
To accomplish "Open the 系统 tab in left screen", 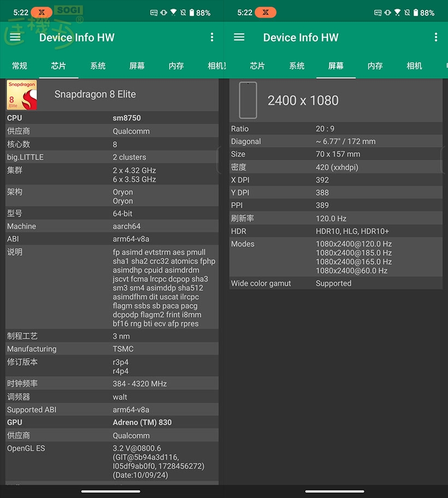I will pos(98,66).
